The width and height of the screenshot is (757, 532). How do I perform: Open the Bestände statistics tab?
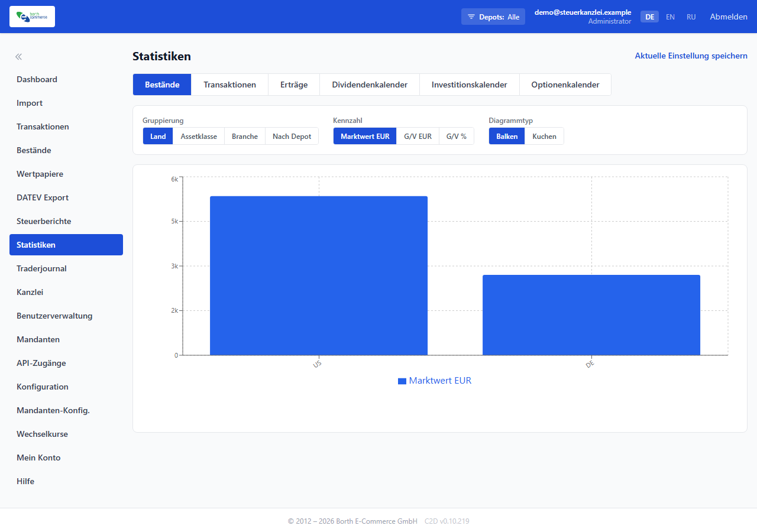(162, 85)
